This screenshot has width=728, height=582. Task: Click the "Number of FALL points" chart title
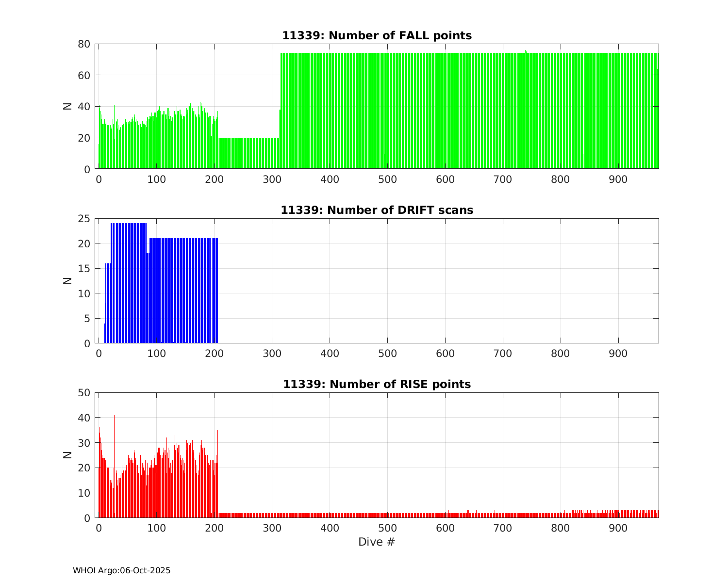tap(377, 36)
